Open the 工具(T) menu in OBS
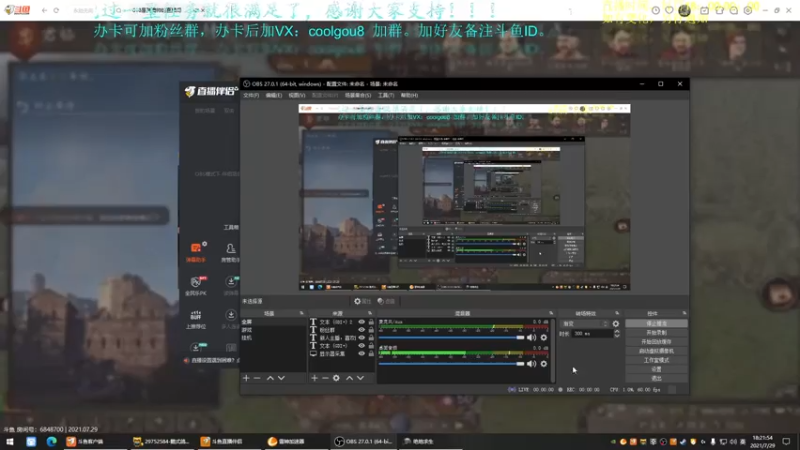Viewport: 800px width, 450px height. (386, 95)
